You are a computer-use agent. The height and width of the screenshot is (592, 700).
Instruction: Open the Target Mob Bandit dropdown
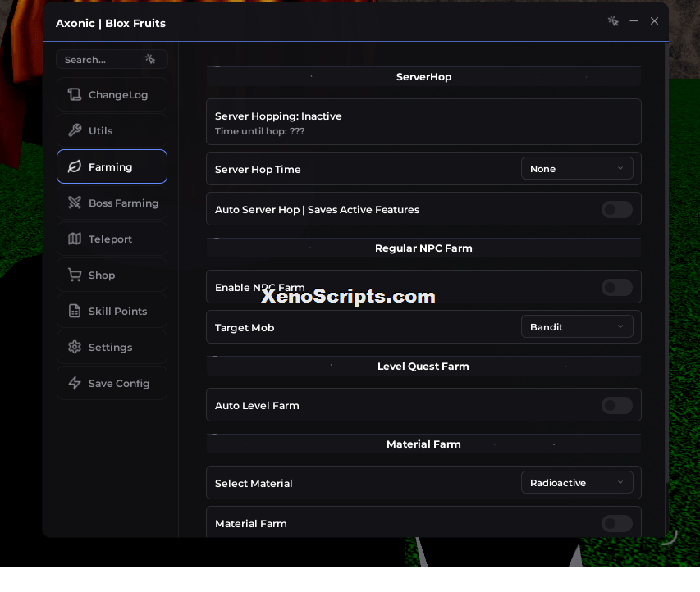coord(577,327)
